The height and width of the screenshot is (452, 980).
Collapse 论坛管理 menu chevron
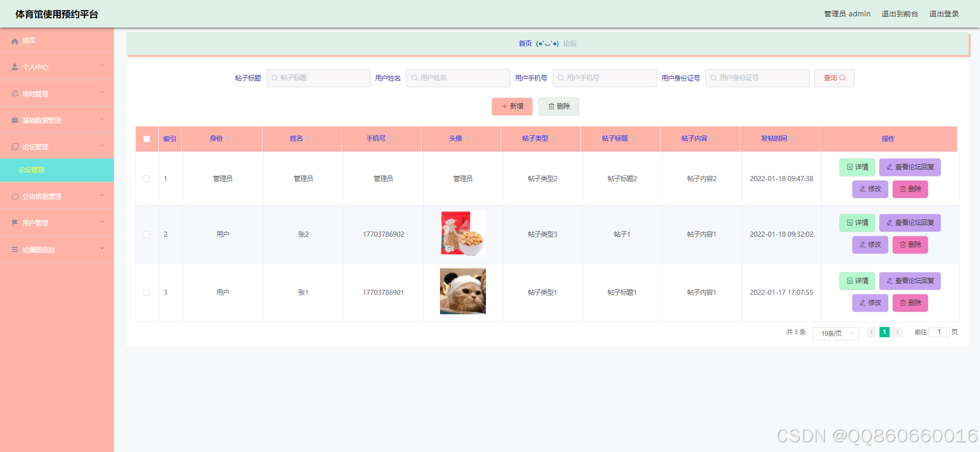[102, 146]
